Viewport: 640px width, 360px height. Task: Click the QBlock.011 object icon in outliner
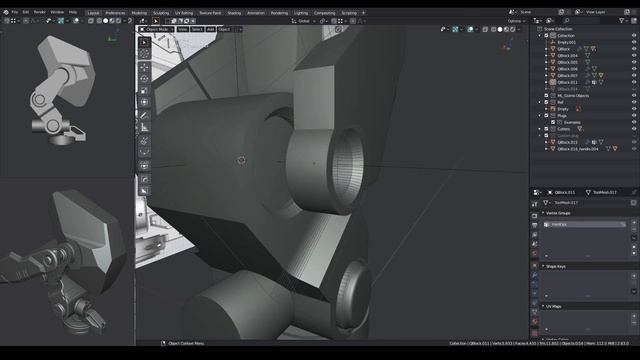[553, 82]
